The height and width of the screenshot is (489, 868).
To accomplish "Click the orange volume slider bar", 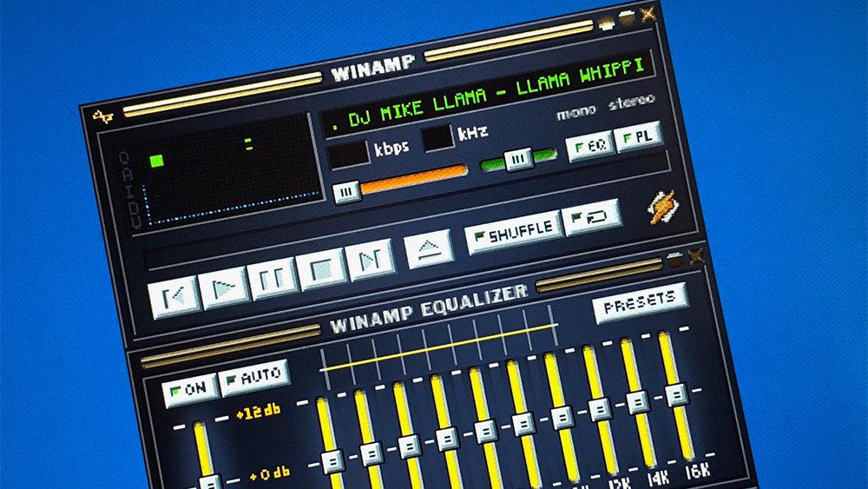I will click(414, 179).
